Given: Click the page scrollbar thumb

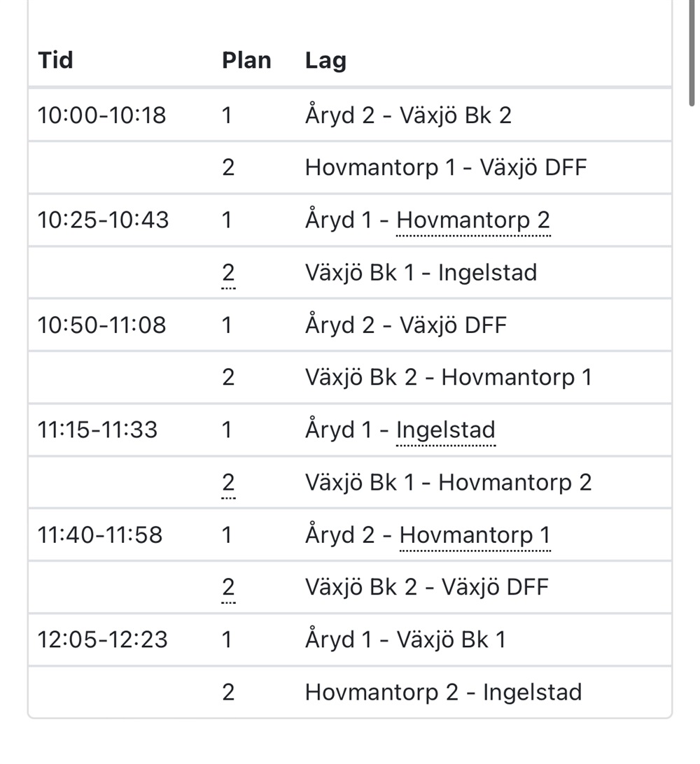Looking at the screenshot, I should 692,52.
